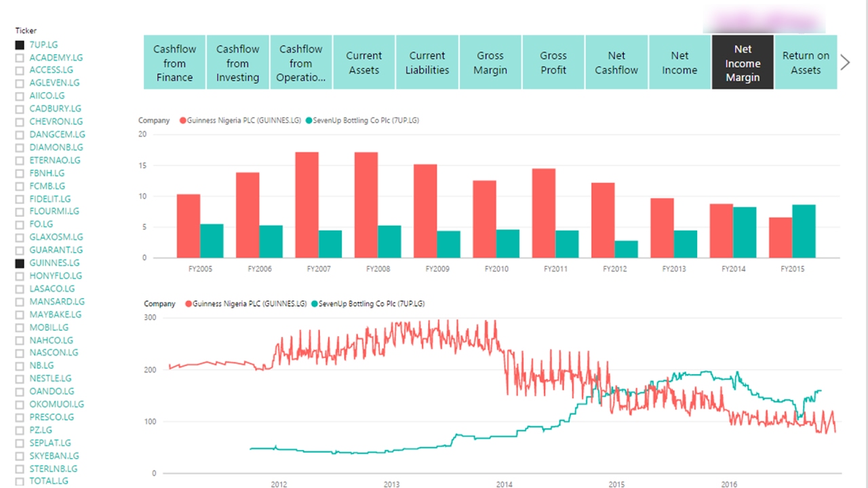Select the Net Income Margin tile
Image resolution: width=868 pixels, height=488 pixels.
(743, 62)
